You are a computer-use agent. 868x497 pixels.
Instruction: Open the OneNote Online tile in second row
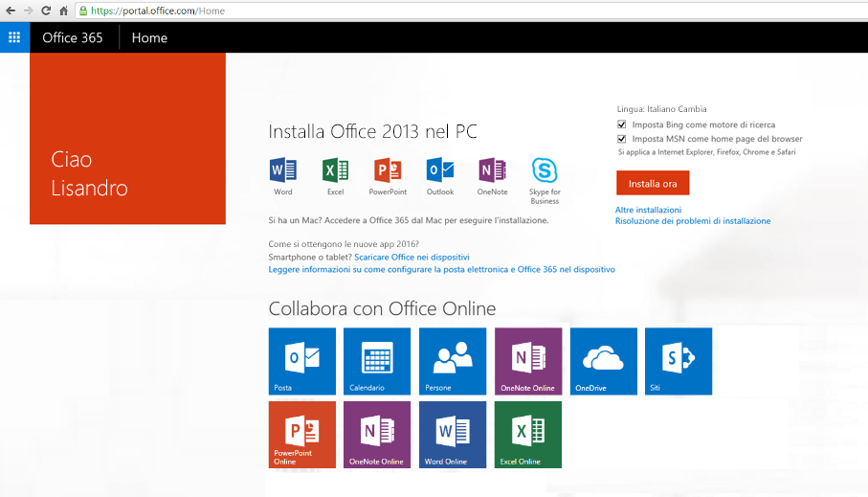[x=377, y=435]
